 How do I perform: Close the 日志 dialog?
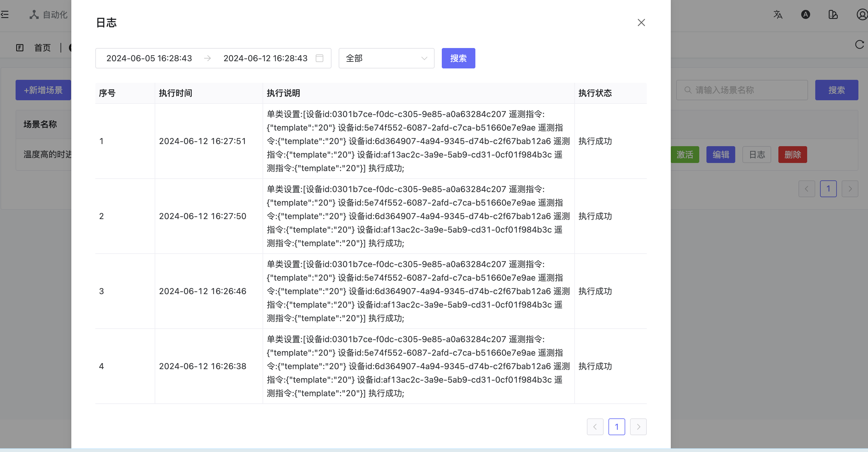(641, 22)
